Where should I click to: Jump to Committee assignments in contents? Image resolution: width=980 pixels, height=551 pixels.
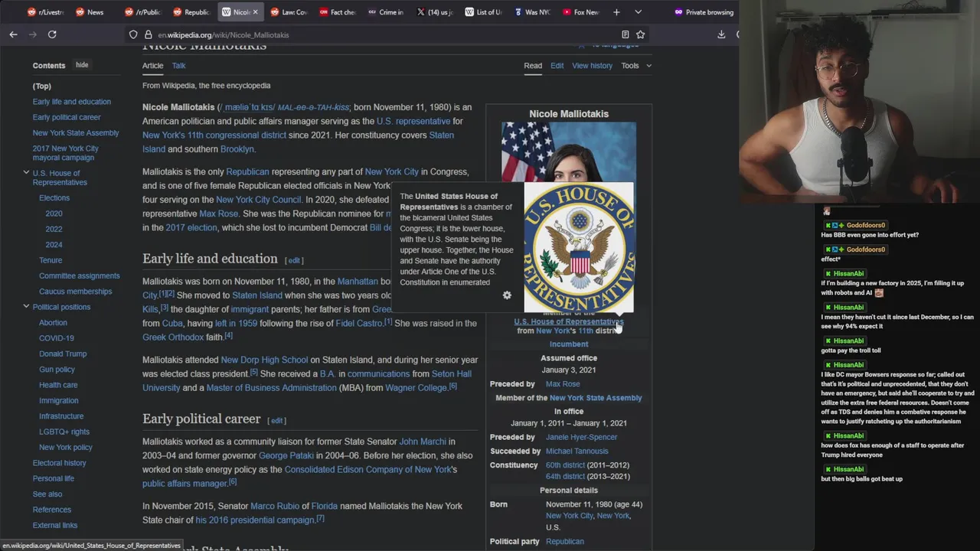pos(80,275)
